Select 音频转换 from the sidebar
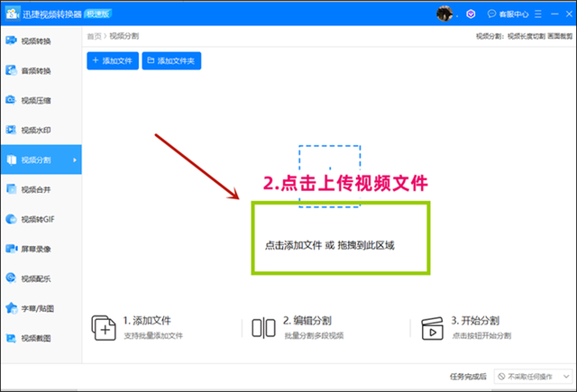 click(x=36, y=70)
